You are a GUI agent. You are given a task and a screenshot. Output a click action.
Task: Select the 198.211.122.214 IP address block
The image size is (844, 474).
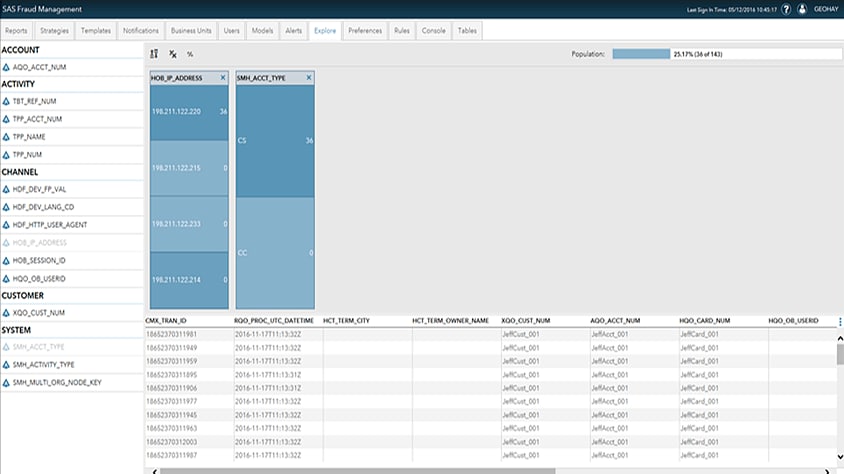coord(189,280)
